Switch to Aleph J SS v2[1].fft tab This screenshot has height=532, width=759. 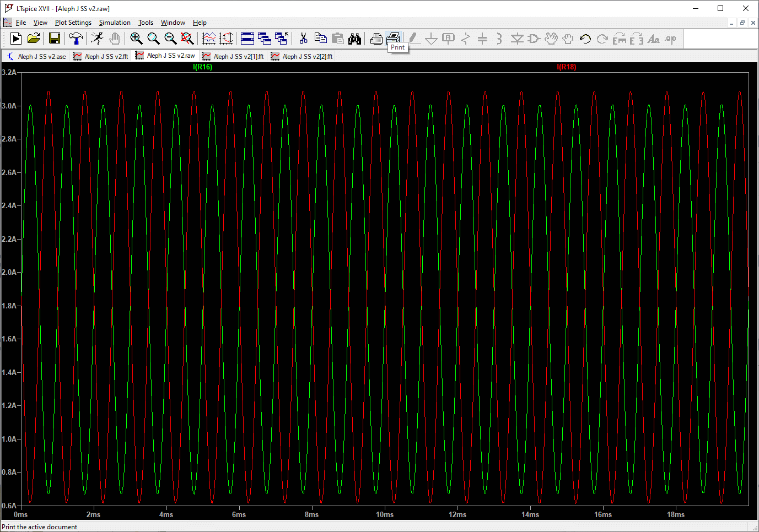pyautogui.click(x=233, y=56)
